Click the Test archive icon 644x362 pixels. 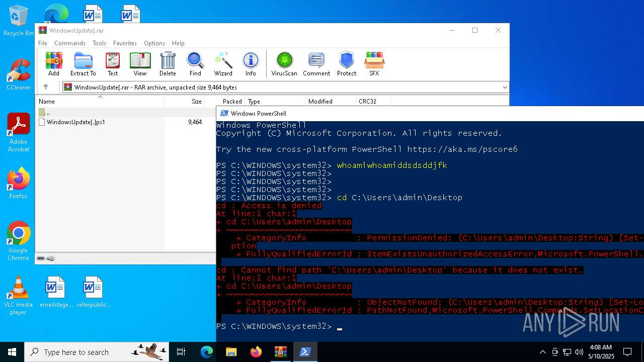click(x=113, y=64)
